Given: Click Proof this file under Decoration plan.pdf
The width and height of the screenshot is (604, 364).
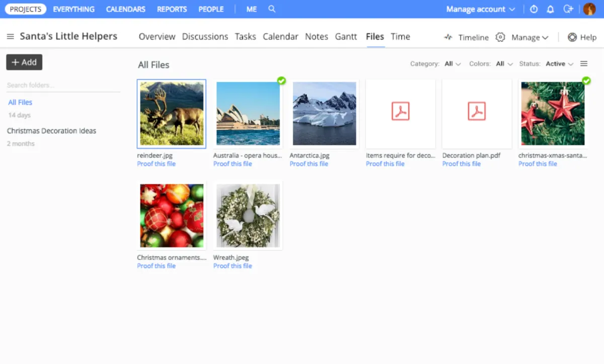Looking at the screenshot, I should (462, 164).
